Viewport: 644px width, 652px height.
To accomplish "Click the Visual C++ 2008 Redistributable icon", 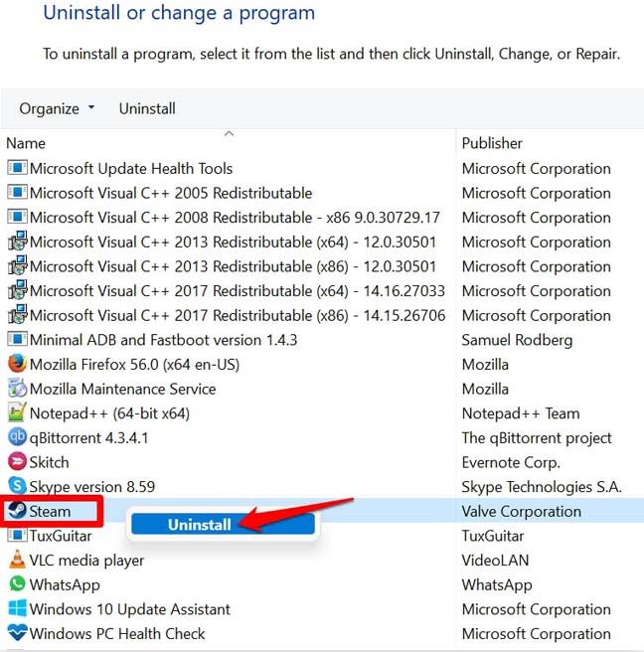I will coord(17,217).
